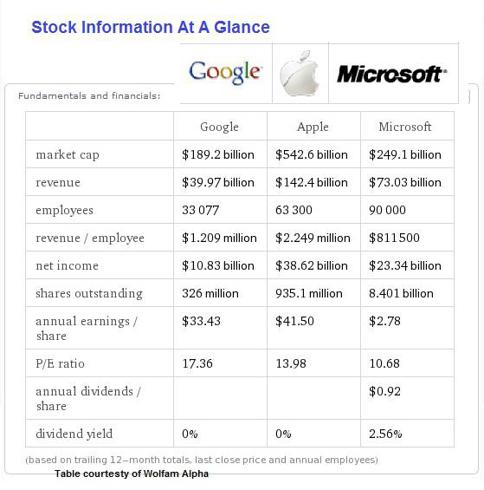Click Microsoft's 8.401 billion shares outstanding
Viewport: 484px width, 490px height.
tap(401, 293)
